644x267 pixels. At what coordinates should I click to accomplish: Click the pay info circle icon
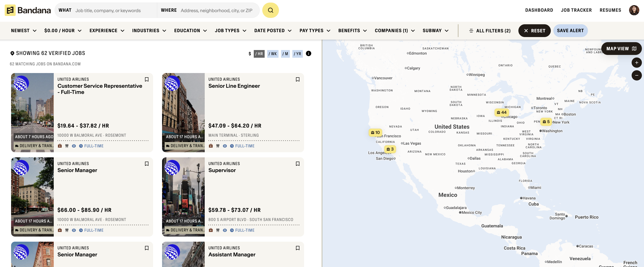pos(309,54)
